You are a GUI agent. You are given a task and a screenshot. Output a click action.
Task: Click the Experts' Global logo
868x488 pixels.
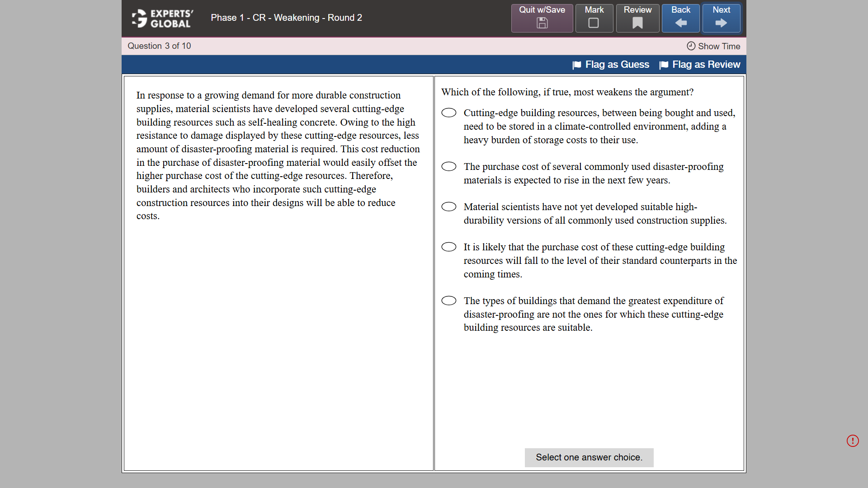[x=160, y=18]
